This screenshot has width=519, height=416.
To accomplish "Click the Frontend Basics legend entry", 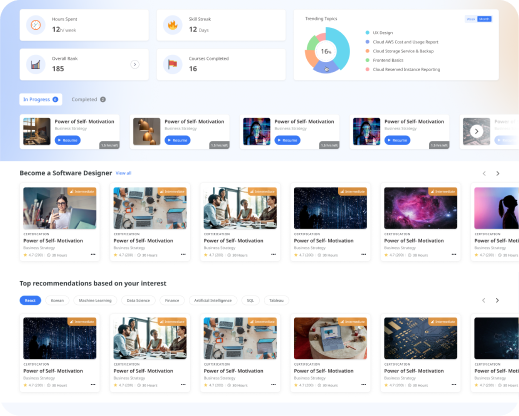I will coord(384,60).
